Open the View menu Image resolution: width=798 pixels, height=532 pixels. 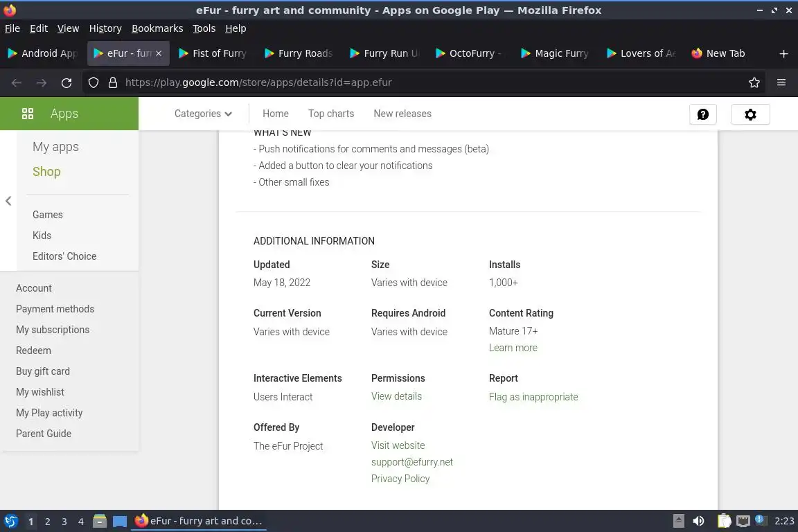click(x=68, y=28)
